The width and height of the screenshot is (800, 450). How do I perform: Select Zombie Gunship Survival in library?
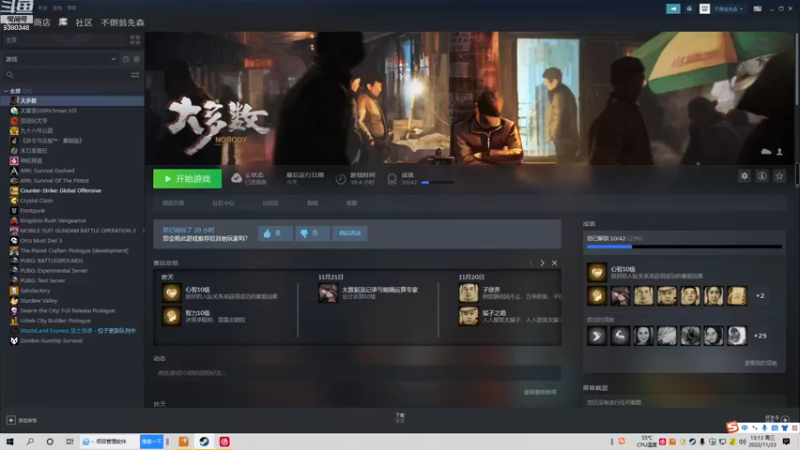pos(51,340)
